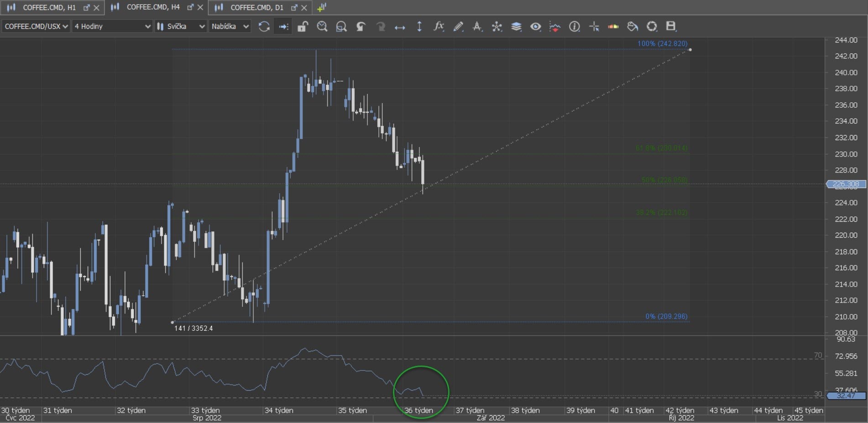Toggle the unlock padlock icon
Image resolution: width=868 pixels, height=423 pixels.
coord(303,26)
